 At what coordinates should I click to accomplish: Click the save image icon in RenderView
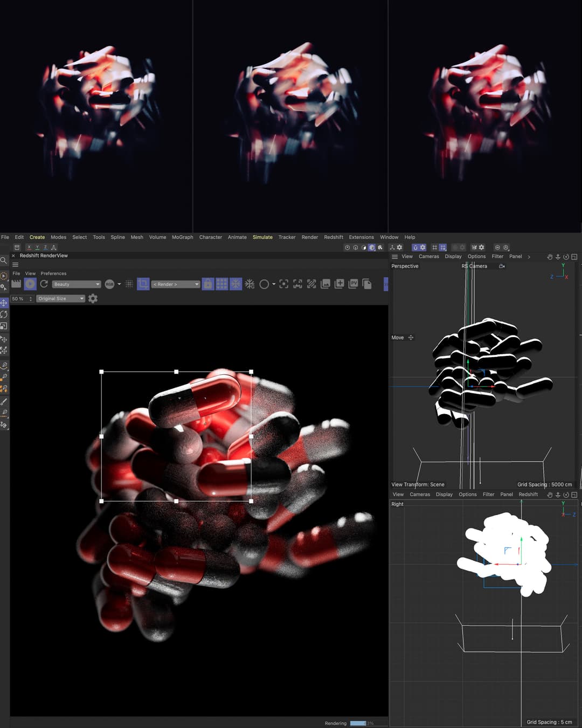click(x=325, y=284)
